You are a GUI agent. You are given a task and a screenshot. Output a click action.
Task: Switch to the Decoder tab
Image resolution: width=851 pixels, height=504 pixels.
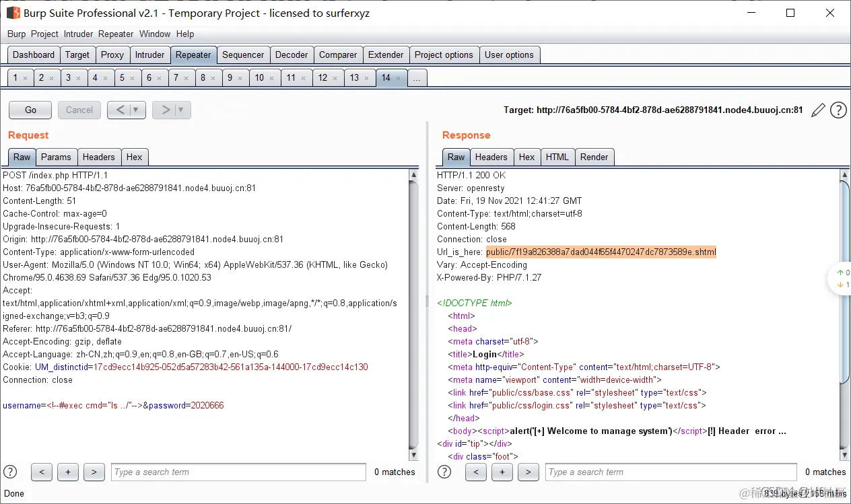click(292, 55)
